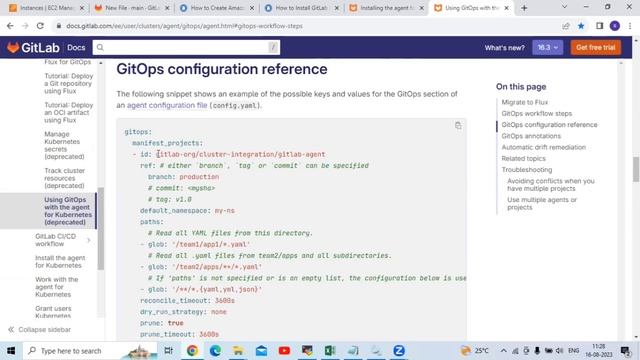The height and width of the screenshot is (360, 640).
Task: Open the Docs home link
Action: tap(76, 48)
